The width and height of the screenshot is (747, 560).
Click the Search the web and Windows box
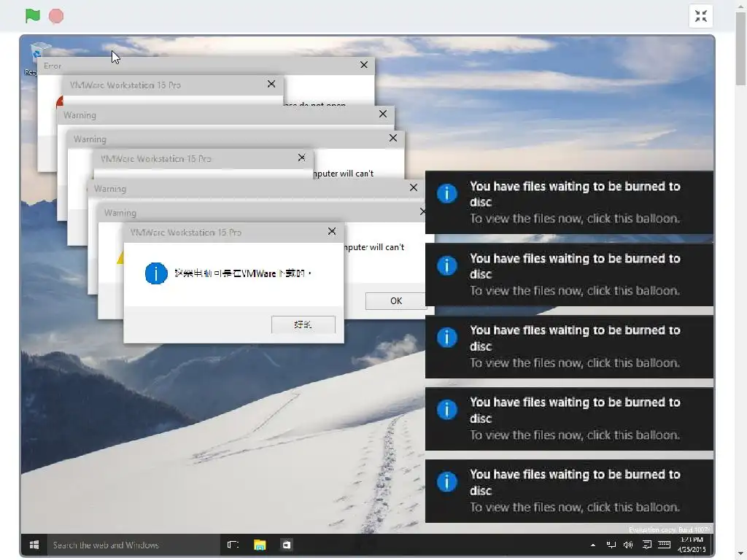pos(133,545)
